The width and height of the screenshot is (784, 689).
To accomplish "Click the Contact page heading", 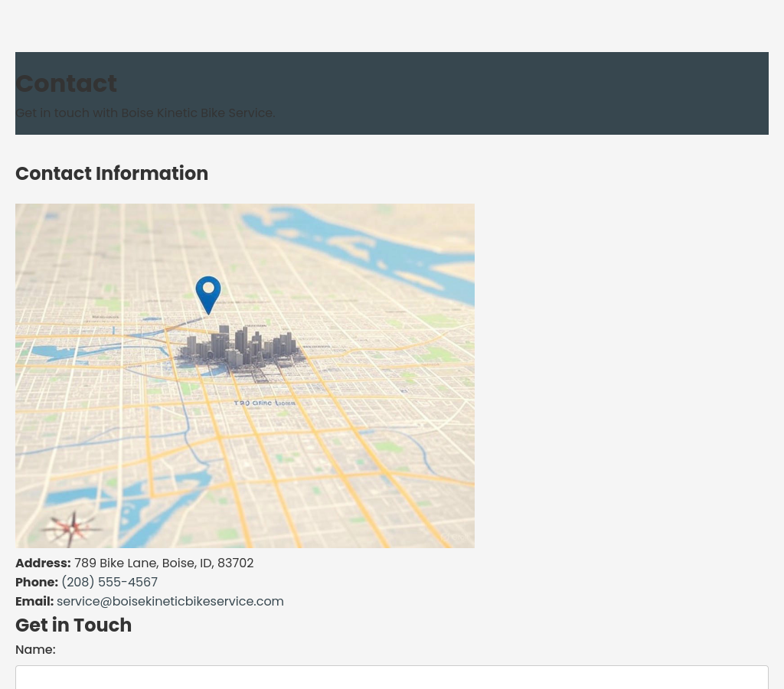I will tap(67, 83).
